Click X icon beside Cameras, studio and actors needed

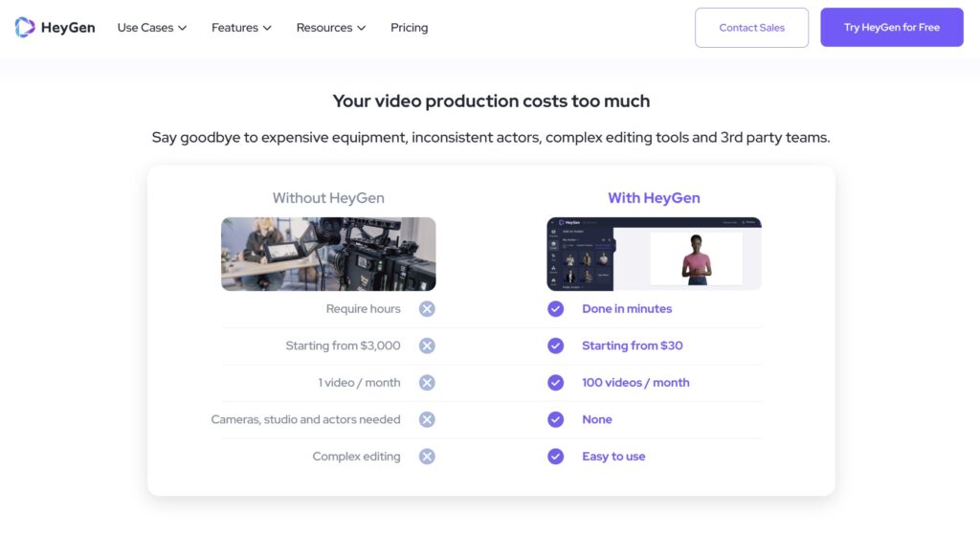pyautogui.click(x=427, y=419)
